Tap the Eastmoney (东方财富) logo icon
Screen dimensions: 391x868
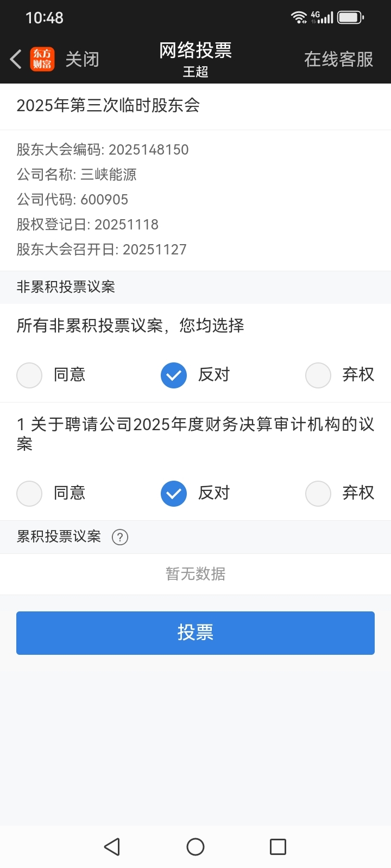coord(42,59)
